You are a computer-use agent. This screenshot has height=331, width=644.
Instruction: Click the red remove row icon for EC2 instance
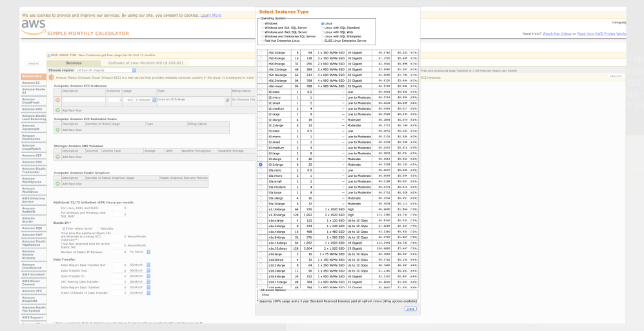[57, 100]
